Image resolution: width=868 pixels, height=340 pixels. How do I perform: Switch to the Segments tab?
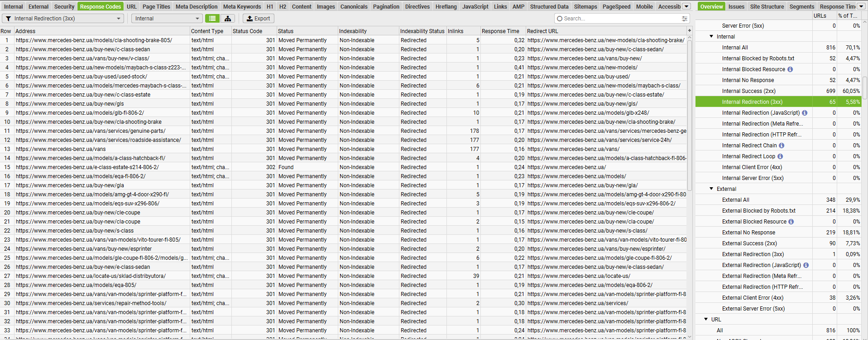802,6
